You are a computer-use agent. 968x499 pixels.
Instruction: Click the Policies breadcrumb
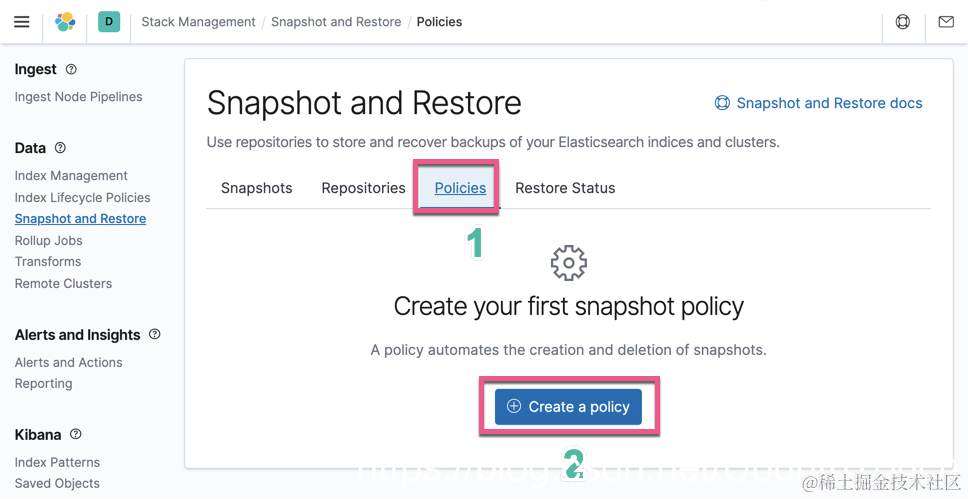440,22
